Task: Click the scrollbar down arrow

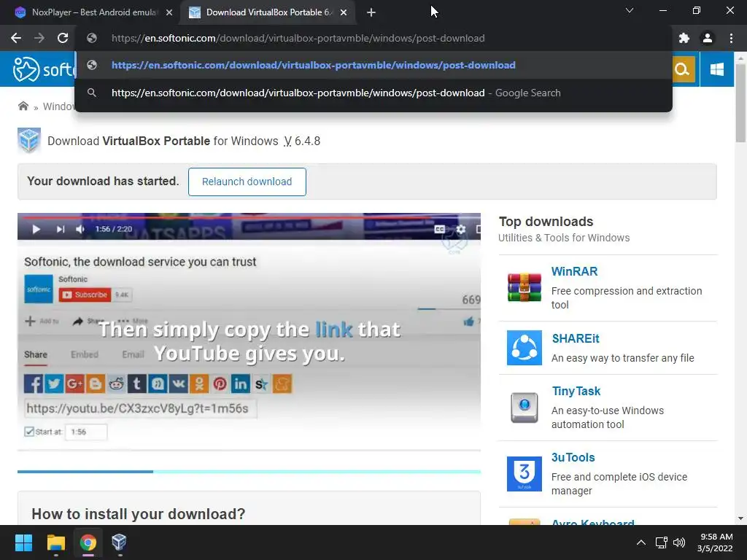Action: 740,518
